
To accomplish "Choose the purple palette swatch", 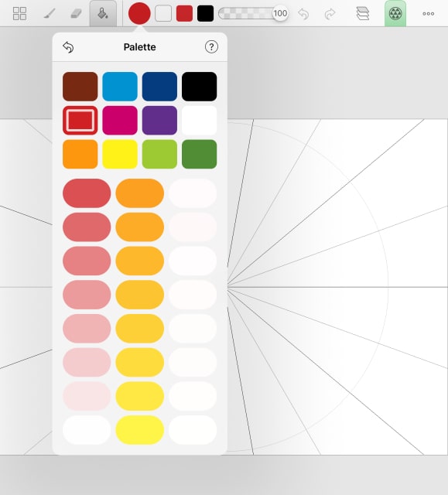I will (159, 121).
